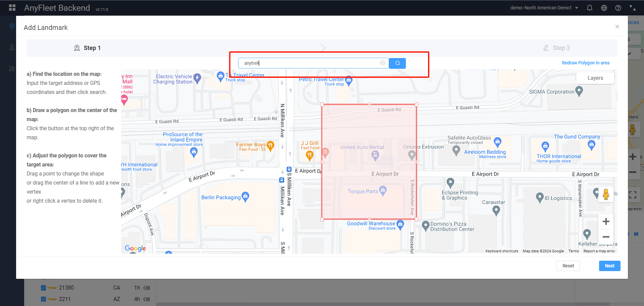
Task: Click polygon top-left corner vertex
Action: coord(322,104)
